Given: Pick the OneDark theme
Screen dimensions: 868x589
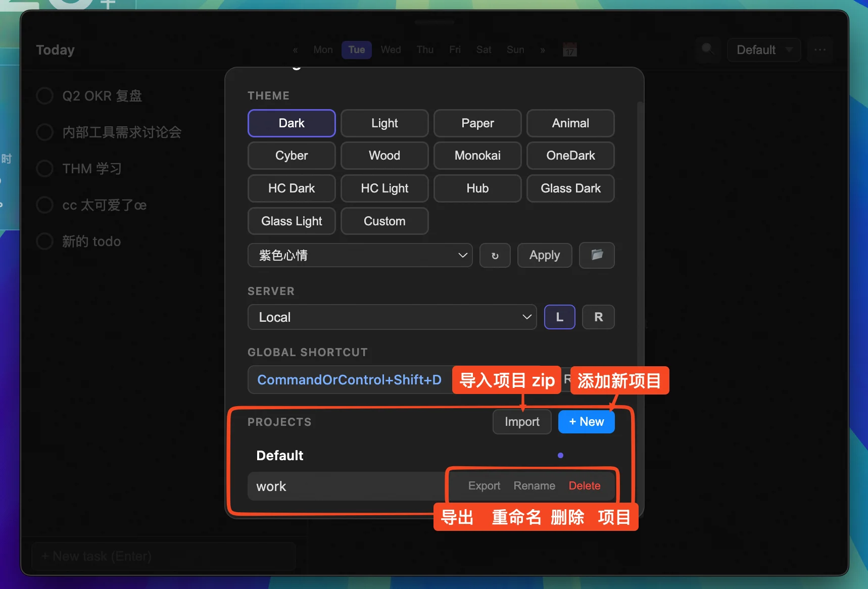Looking at the screenshot, I should (570, 156).
